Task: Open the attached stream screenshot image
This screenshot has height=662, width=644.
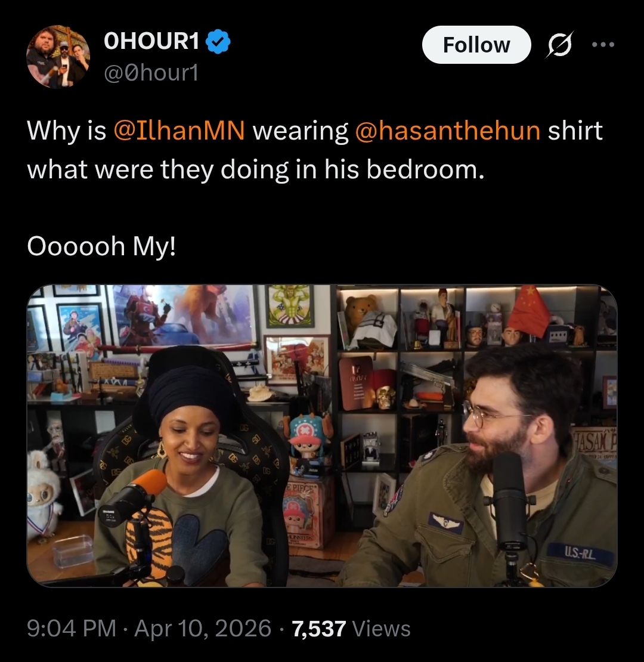Action: coord(322,436)
